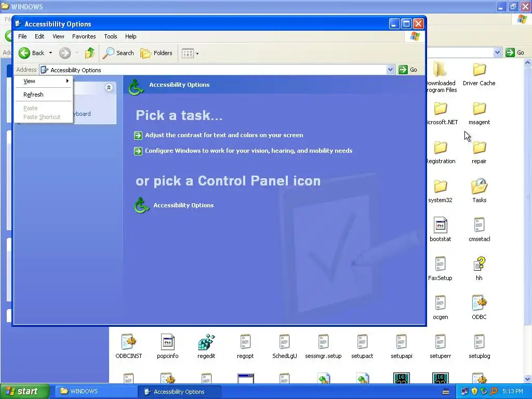Click wheelchair icon in the header banner
Viewport: 532px width, 399px height.
(136, 87)
